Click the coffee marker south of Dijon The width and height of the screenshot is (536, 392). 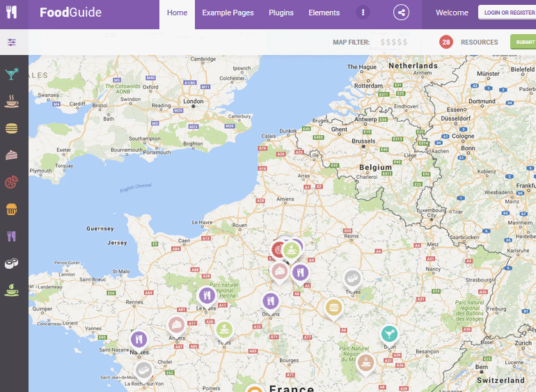[x=365, y=363]
